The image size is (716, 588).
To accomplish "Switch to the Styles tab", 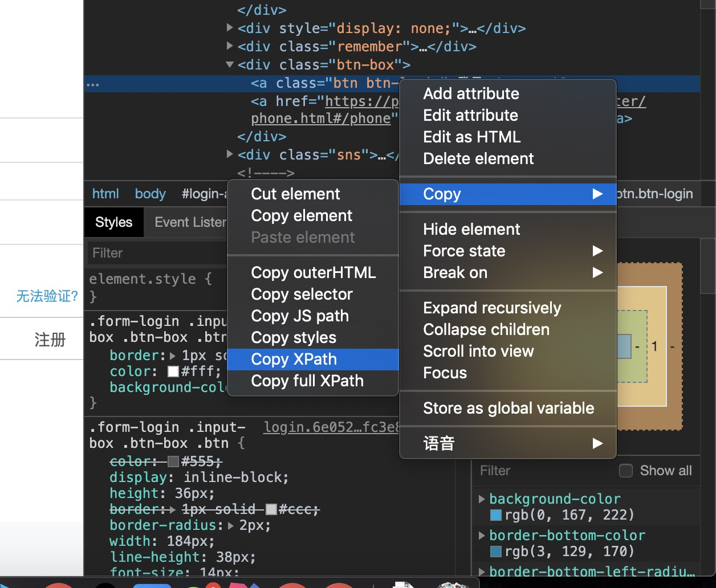I will tap(114, 222).
